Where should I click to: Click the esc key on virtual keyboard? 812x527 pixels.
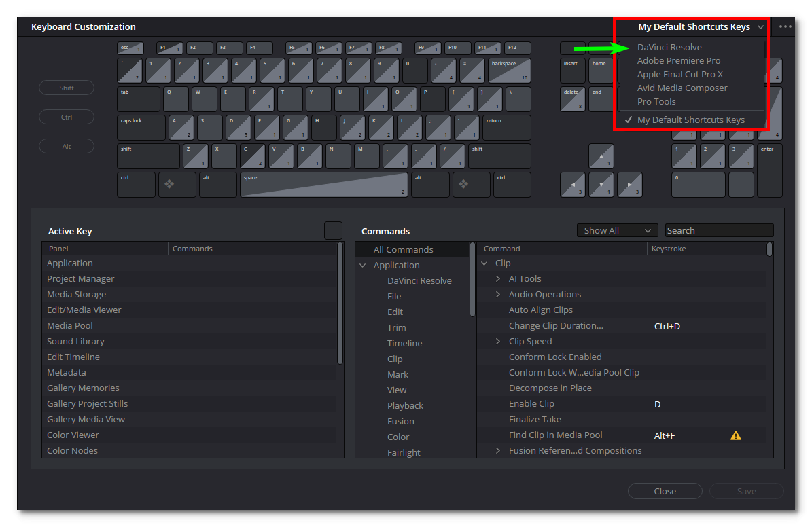(130, 48)
